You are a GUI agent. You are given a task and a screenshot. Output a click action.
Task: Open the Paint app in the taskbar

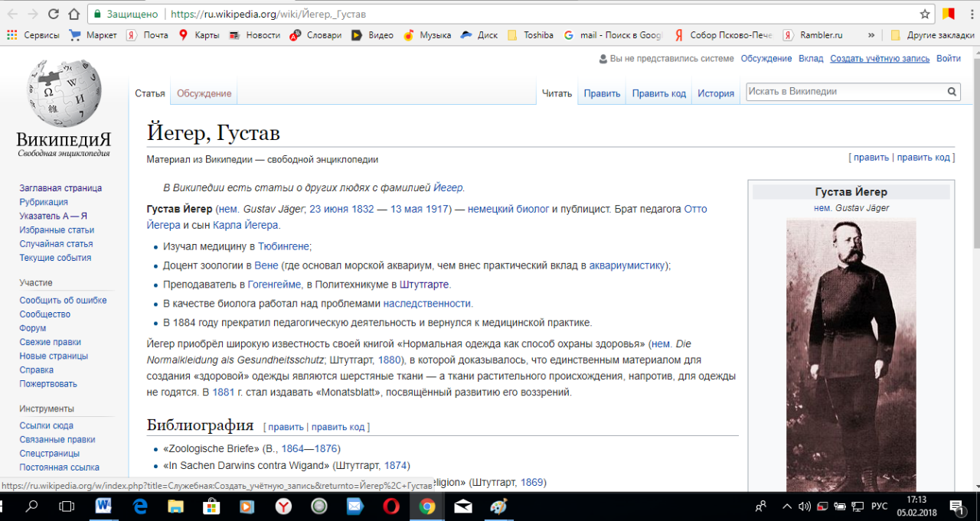point(498,506)
